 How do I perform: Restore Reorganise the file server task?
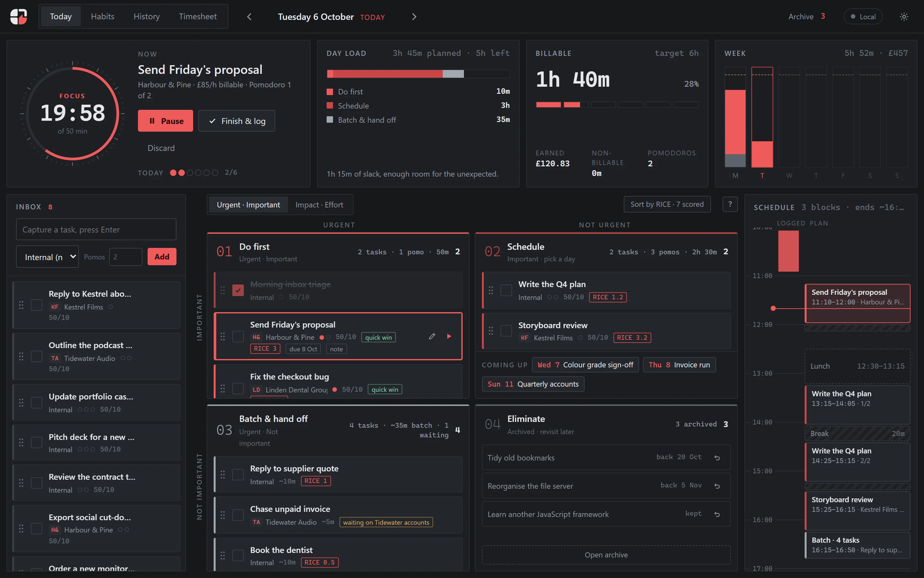click(x=717, y=486)
